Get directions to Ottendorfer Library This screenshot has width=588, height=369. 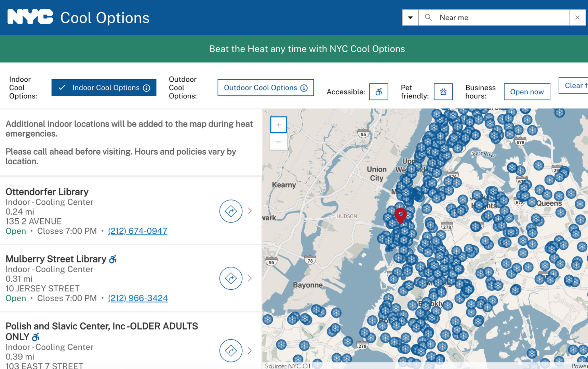click(231, 211)
